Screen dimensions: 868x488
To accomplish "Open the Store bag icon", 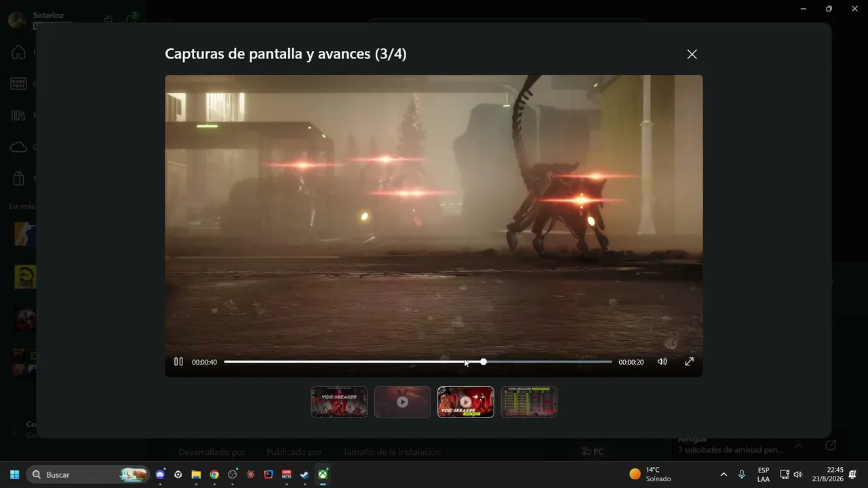I will (x=18, y=179).
